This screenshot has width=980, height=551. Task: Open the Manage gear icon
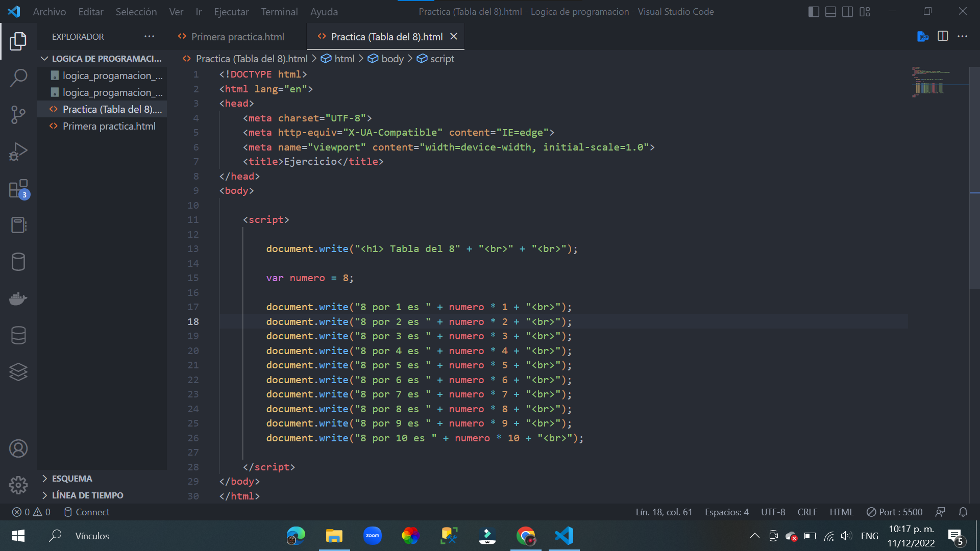pyautogui.click(x=18, y=485)
